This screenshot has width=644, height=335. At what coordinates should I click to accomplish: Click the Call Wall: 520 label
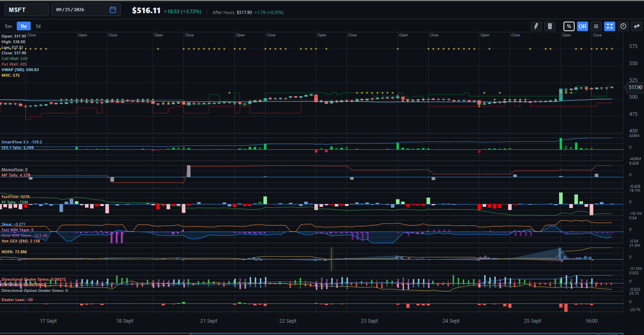[15, 59]
